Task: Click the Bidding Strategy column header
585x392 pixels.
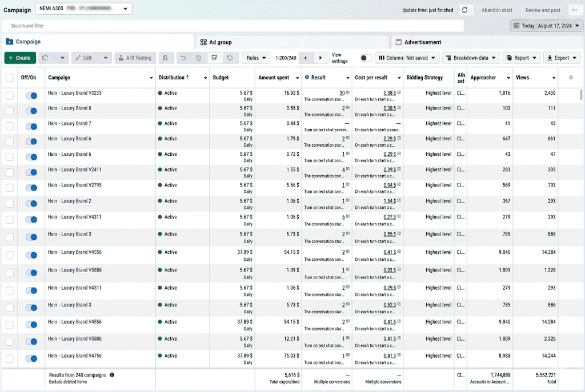Action: tap(424, 78)
